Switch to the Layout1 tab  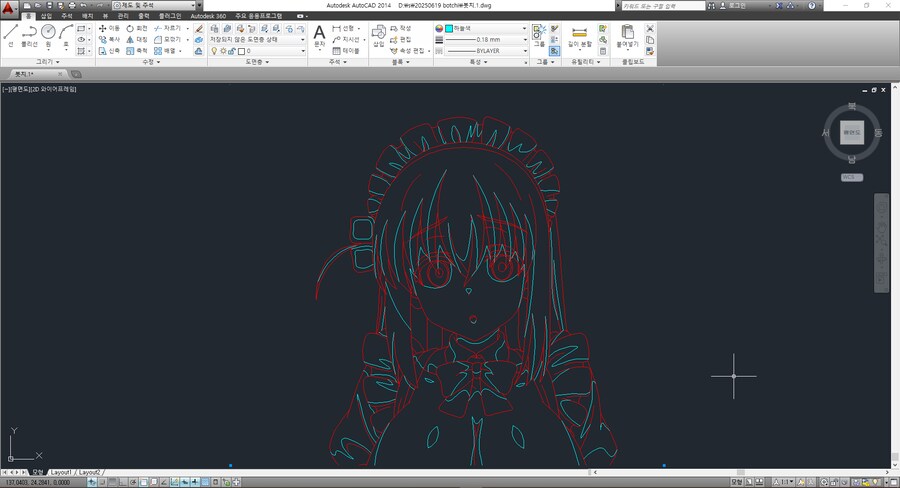[61, 471]
